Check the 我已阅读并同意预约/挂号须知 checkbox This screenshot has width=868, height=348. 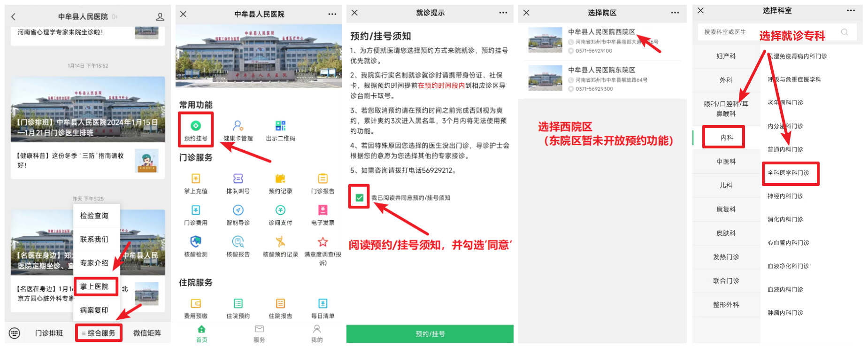coord(359,198)
